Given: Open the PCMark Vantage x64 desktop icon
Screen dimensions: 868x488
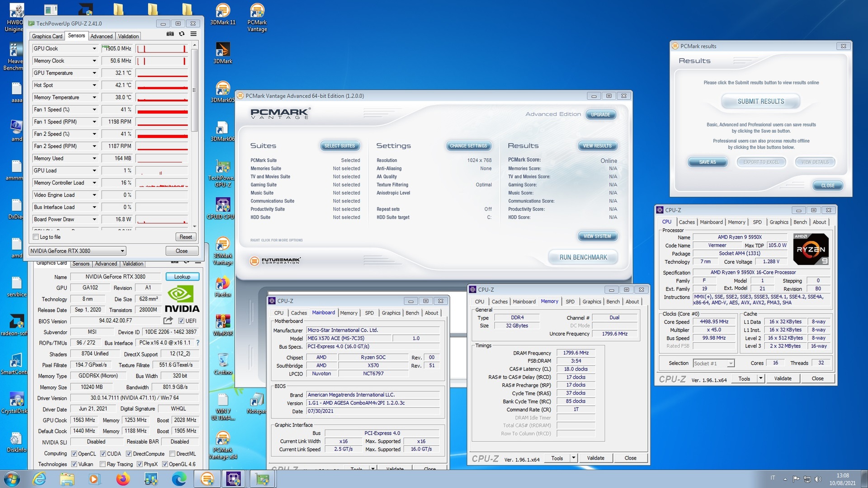Looking at the screenshot, I should click(x=222, y=446).
